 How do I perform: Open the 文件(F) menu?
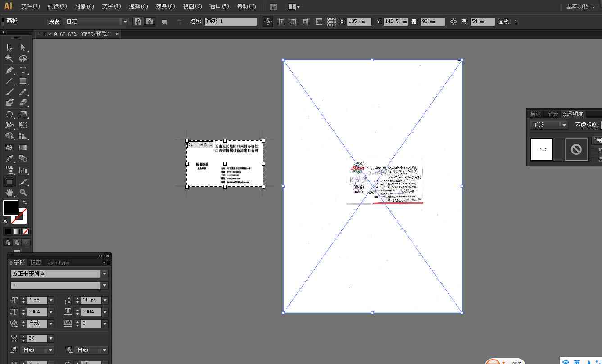(x=30, y=6)
